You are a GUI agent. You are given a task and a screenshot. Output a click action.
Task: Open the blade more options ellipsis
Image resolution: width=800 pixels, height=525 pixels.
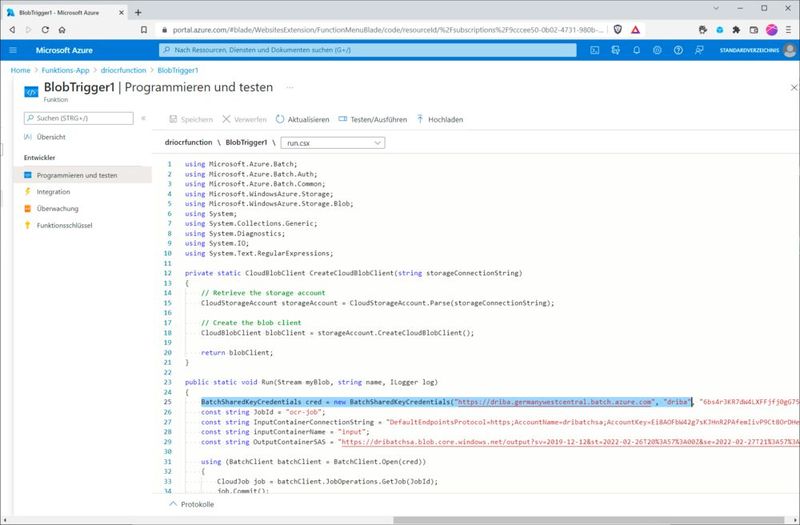point(290,87)
